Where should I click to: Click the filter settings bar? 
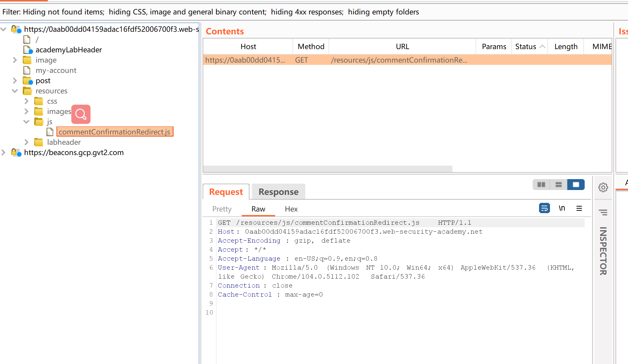[211, 12]
